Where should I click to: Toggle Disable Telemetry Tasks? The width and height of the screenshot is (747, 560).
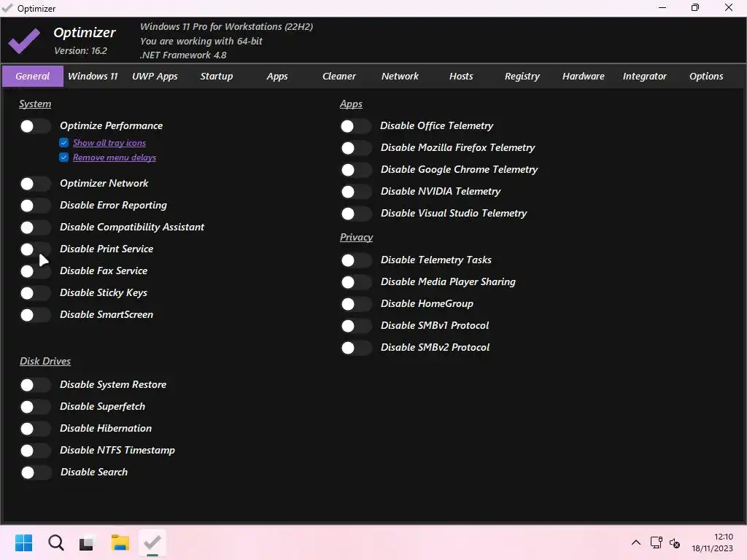[356, 260]
